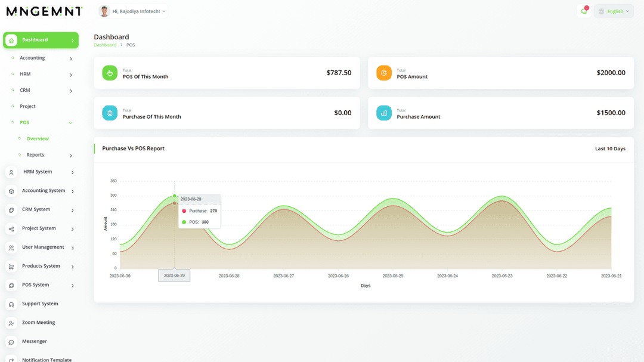This screenshot has height=362, width=644.
Task: Expand the HRM System chevron
Action: coord(72,172)
